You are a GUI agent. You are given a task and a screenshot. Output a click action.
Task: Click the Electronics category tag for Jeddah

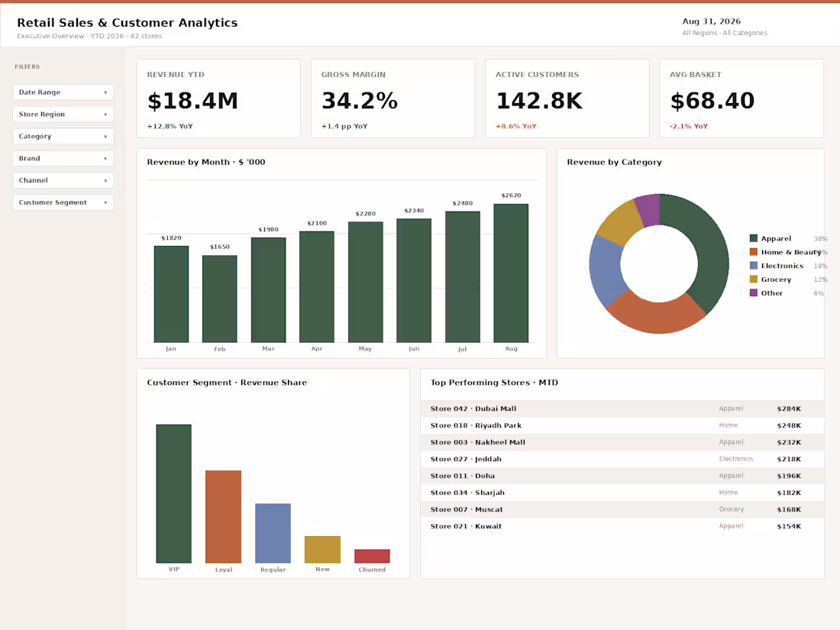(736, 459)
